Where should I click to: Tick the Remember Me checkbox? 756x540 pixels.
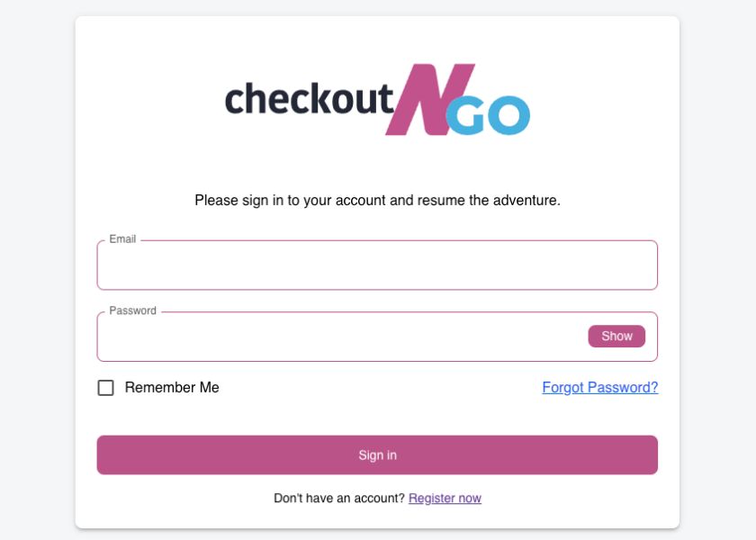pyautogui.click(x=106, y=388)
